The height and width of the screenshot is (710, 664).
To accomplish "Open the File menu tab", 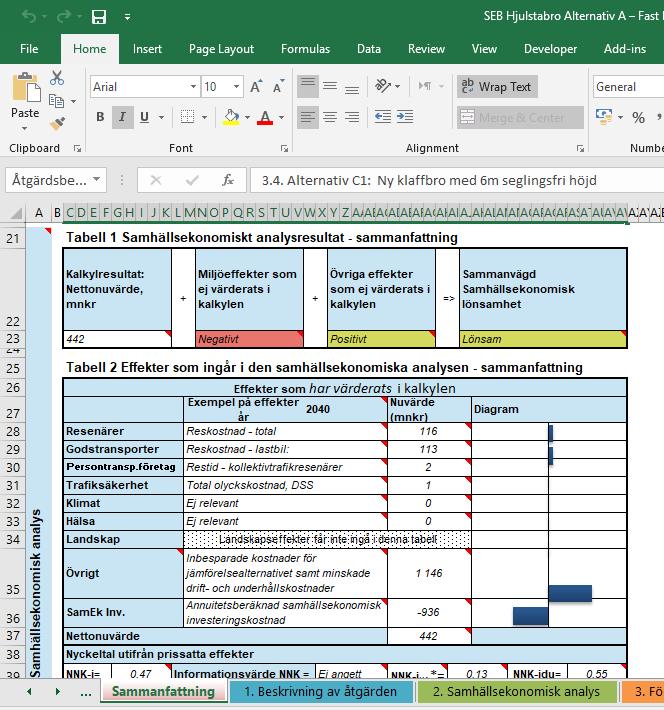I will click(x=29, y=49).
